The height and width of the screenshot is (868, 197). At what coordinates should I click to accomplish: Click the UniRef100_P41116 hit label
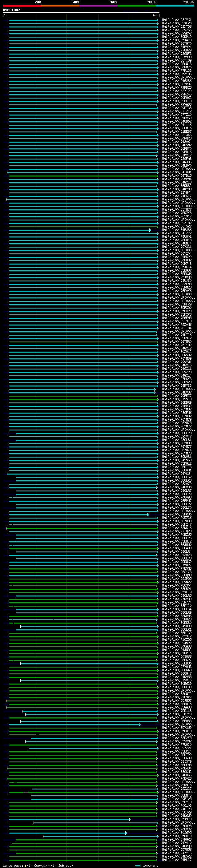click(x=176, y=125)
